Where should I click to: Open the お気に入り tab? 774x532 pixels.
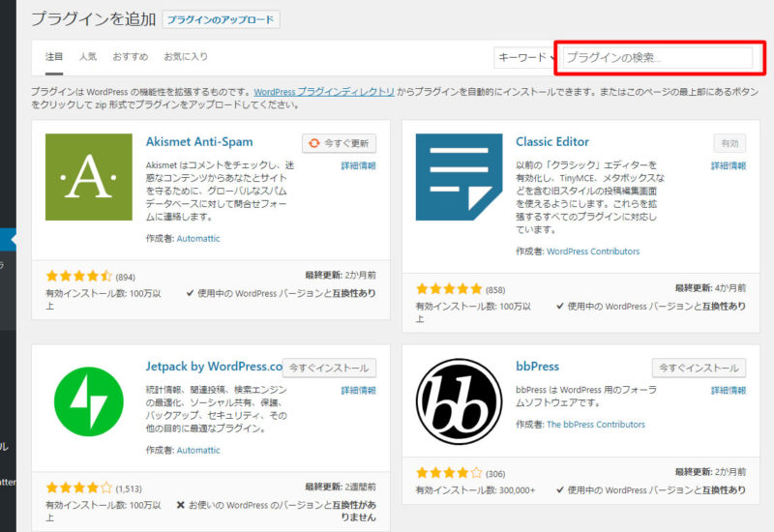(x=186, y=57)
